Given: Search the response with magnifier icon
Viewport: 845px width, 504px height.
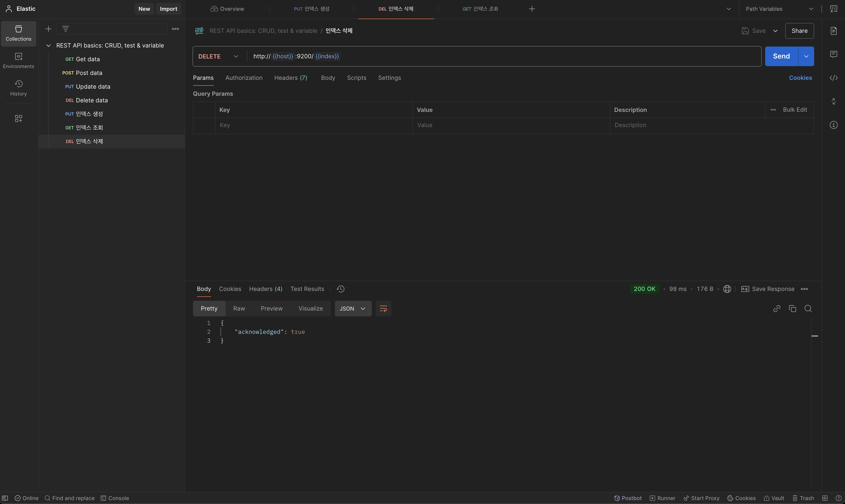Looking at the screenshot, I should (x=808, y=308).
